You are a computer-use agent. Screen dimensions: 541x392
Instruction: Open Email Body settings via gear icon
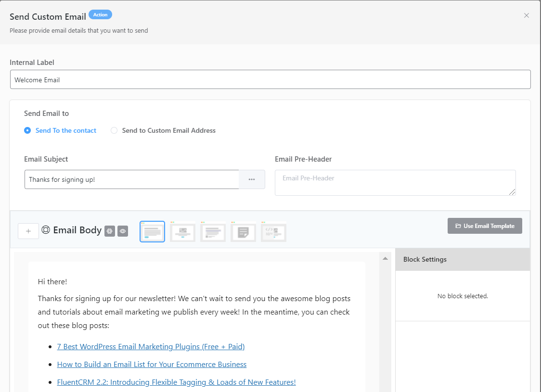(x=110, y=231)
